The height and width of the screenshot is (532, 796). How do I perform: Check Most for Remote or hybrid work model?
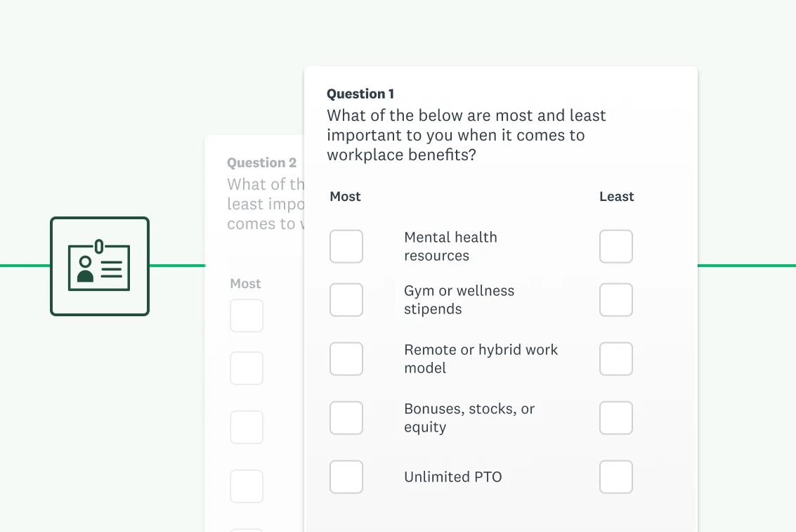(x=346, y=358)
